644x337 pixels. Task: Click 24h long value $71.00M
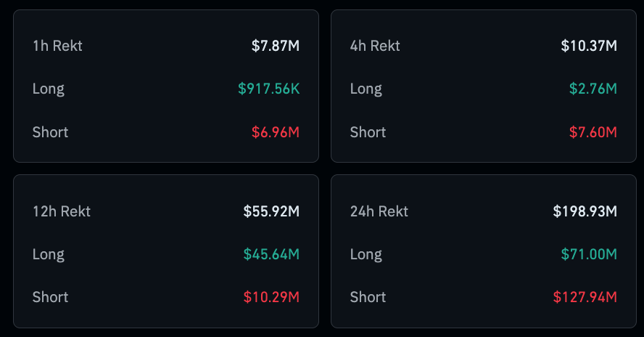pos(589,254)
